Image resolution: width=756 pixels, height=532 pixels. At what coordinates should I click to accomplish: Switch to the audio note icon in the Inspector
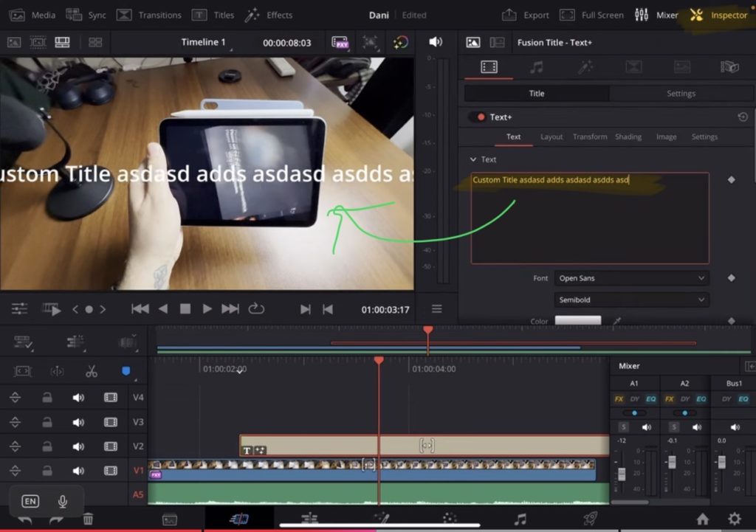point(536,66)
